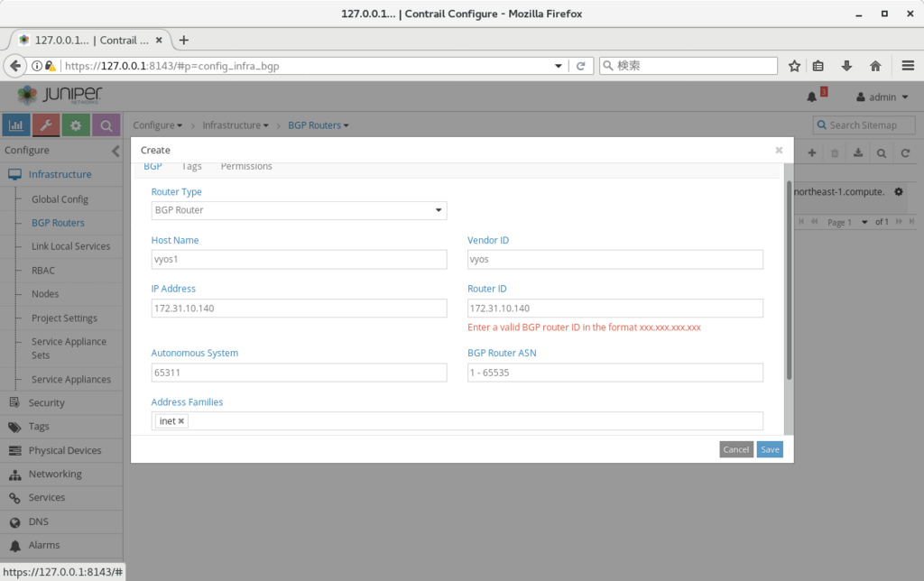Expand the Tags menu section
This screenshot has width=924, height=581.
[39, 427]
